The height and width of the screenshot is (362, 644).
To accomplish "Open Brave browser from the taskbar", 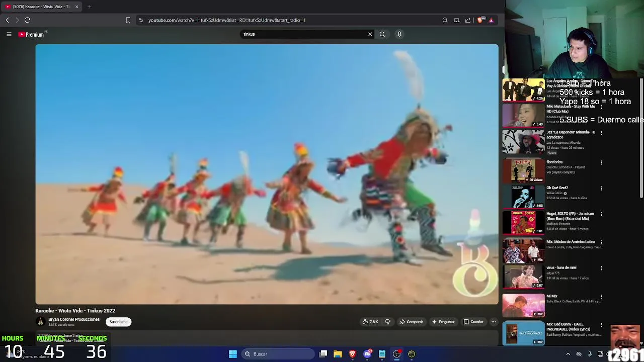I will tap(353, 354).
